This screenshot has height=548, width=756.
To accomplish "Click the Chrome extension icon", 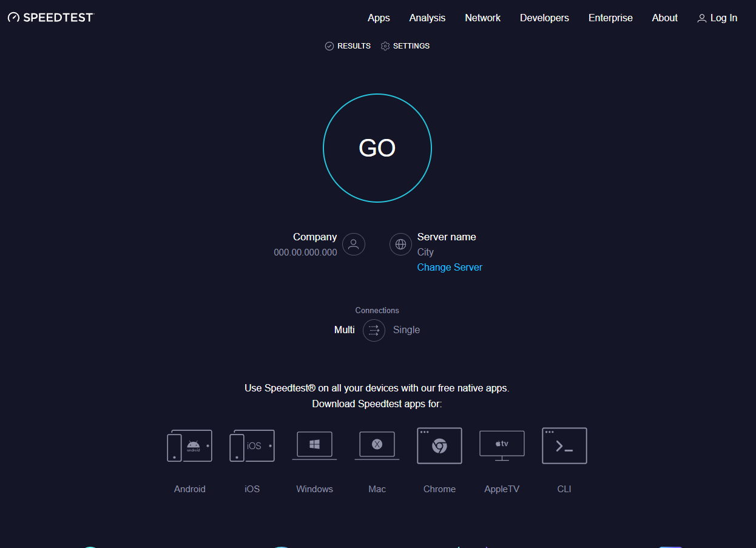I will click(x=439, y=446).
